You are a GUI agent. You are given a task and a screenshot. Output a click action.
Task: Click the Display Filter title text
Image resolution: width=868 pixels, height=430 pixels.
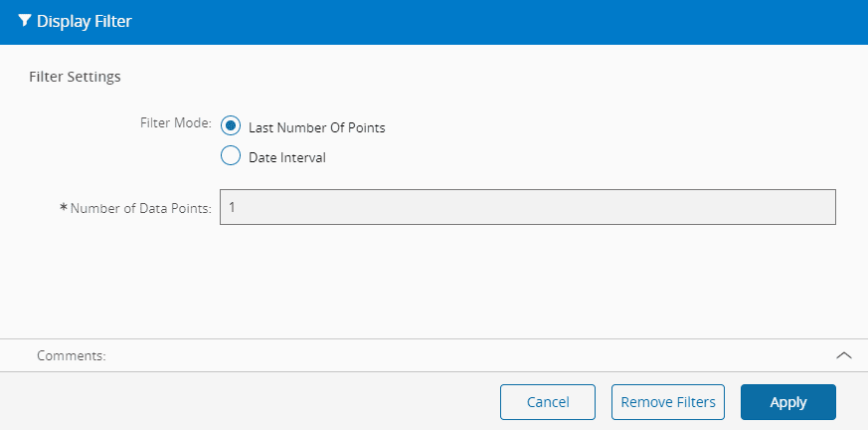[x=85, y=21]
